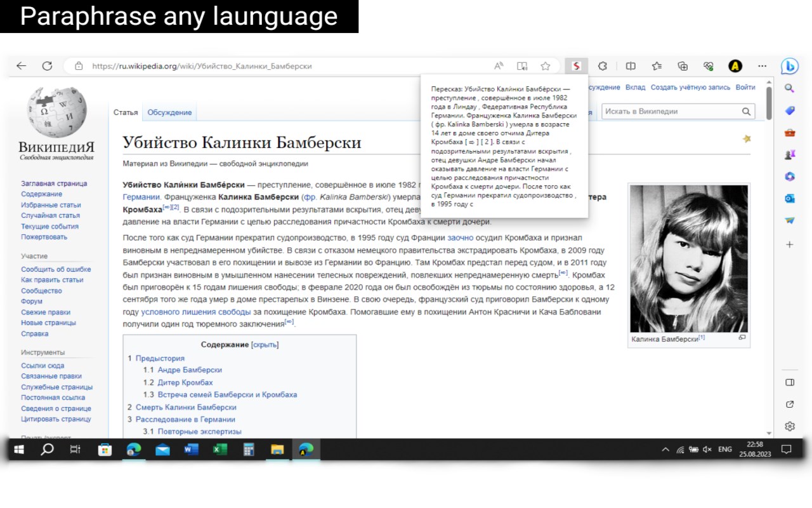Hide the table of contents with скрыть

[x=265, y=345]
